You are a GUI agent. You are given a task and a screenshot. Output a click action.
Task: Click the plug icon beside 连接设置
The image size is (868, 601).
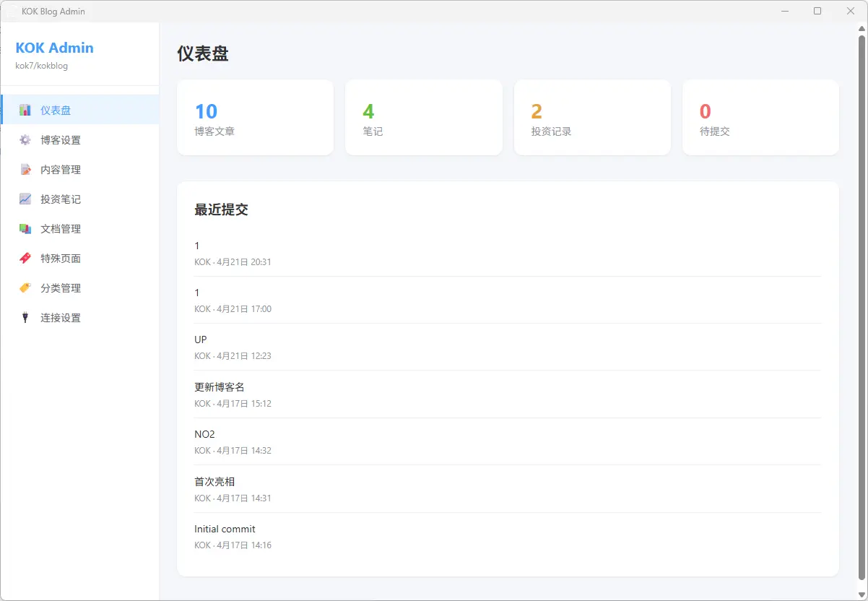click(25, 318)
